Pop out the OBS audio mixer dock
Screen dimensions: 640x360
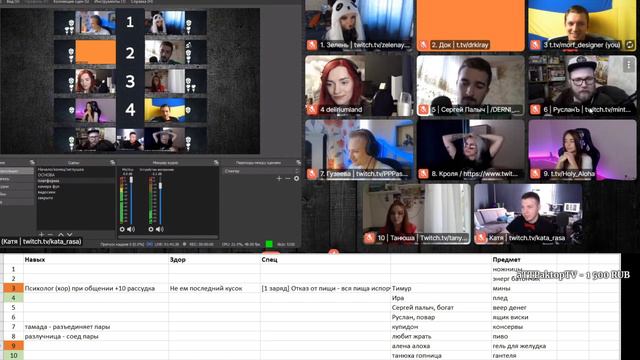pos(216,162)
